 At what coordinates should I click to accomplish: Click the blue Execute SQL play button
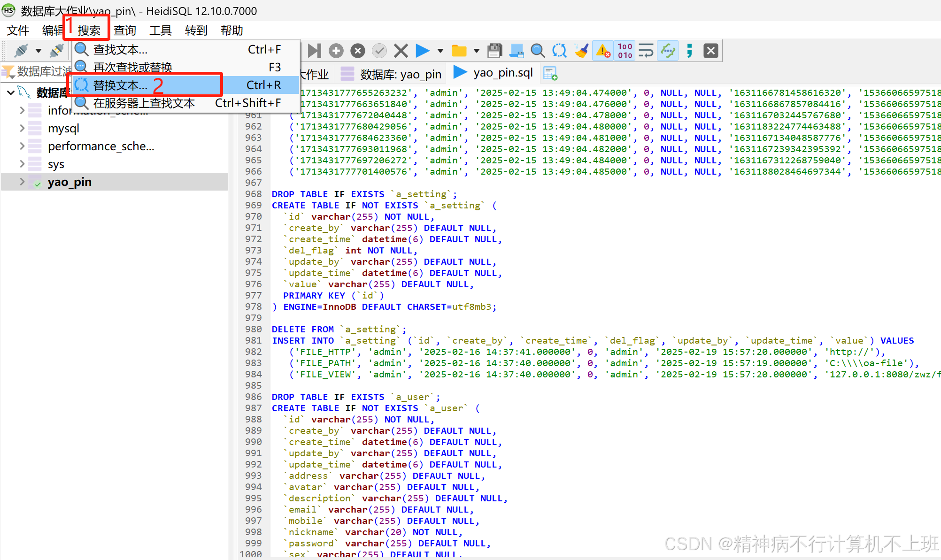[422, 51]
